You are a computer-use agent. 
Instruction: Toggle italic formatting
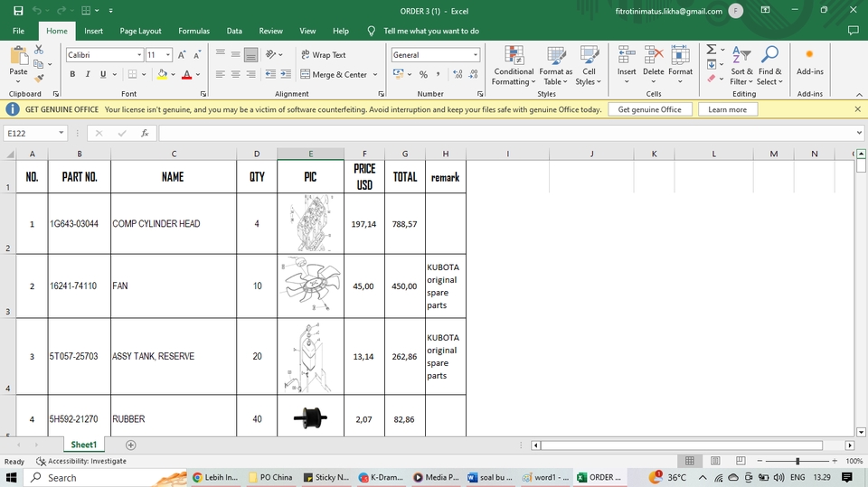88,74
